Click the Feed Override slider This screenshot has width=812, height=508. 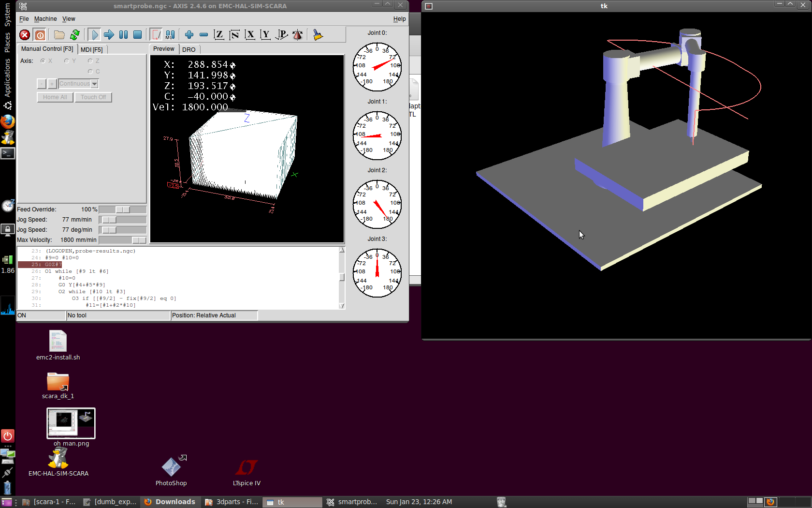coord(123,209)
